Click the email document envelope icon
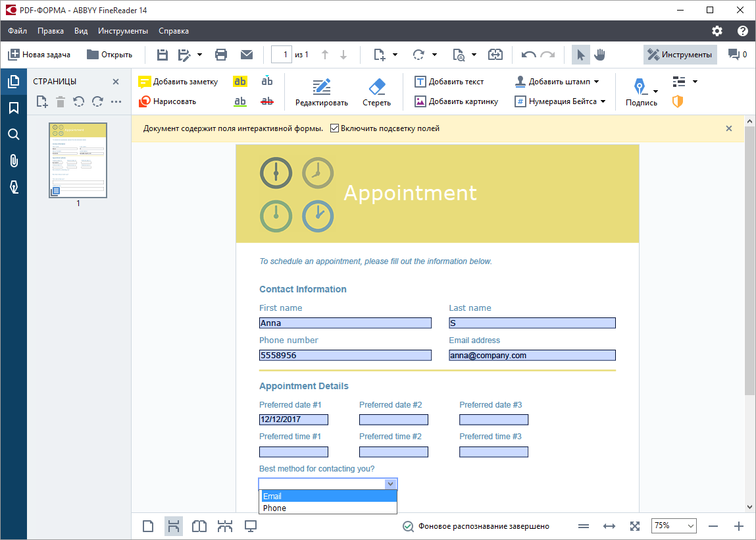The height and width of the screenshot is (540, 756). point(246,55)
